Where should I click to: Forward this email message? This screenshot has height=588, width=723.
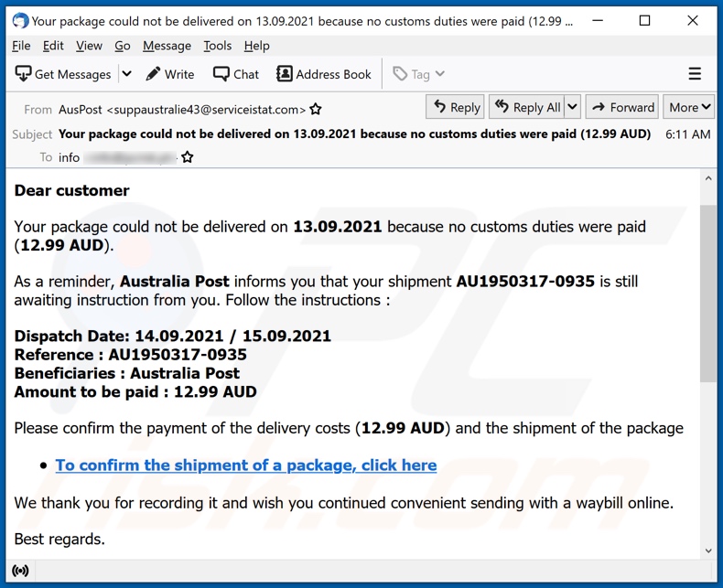click(x=623, y=107)
